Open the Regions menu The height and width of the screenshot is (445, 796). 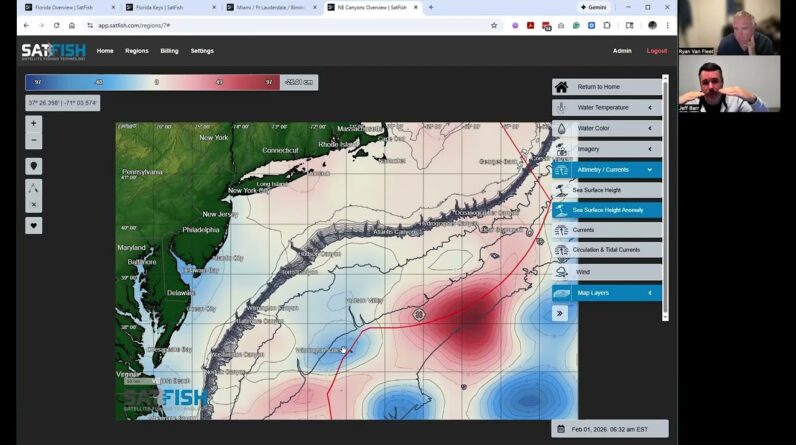tap(136, 51)
